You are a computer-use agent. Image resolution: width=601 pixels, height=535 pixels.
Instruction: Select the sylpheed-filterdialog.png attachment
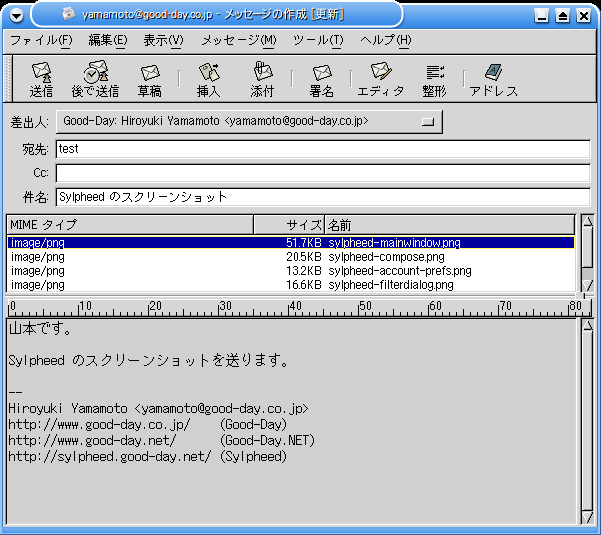point(391,285)
